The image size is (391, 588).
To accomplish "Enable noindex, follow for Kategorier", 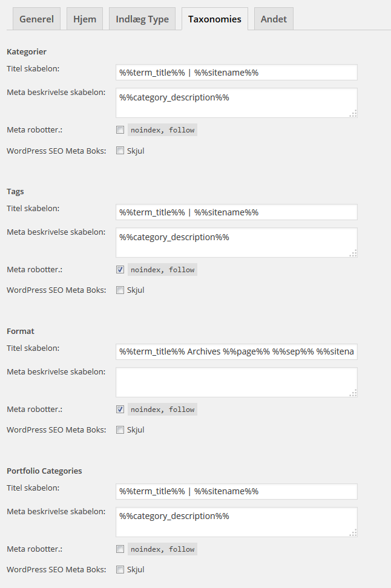I will 120,130.
